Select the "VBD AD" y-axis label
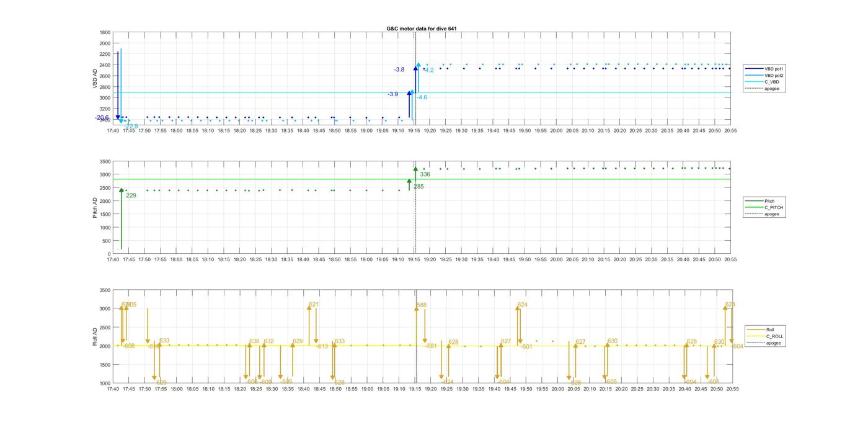The height and width of the screenshot is (430, 868). (x=95, y=78)
